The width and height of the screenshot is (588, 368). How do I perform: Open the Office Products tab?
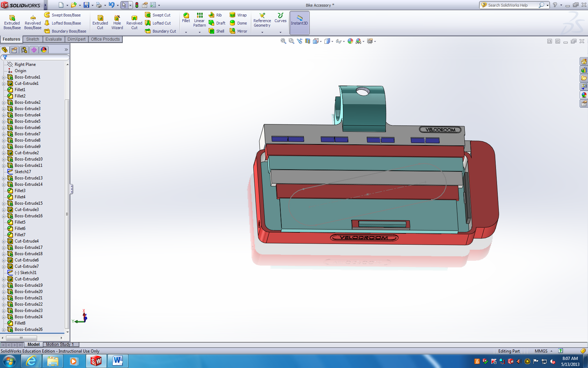(x=105, y=39)
